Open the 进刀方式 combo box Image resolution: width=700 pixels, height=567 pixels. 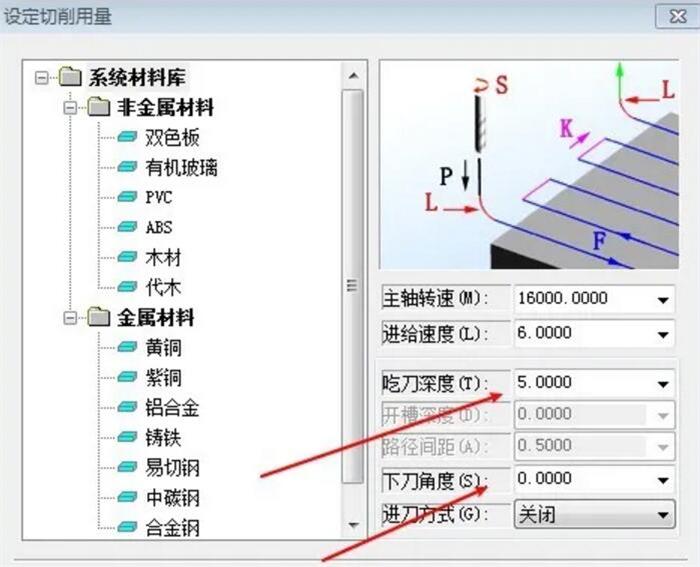[595, 515]
